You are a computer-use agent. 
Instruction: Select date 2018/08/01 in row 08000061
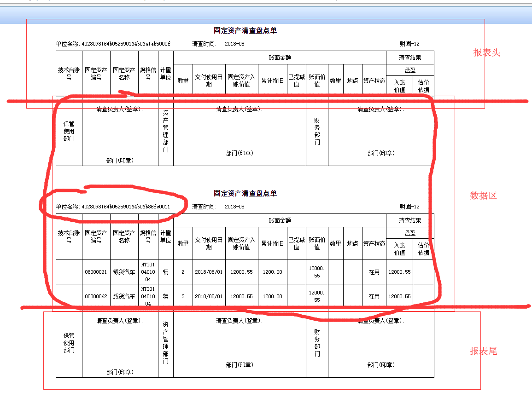tap(209, 272)
